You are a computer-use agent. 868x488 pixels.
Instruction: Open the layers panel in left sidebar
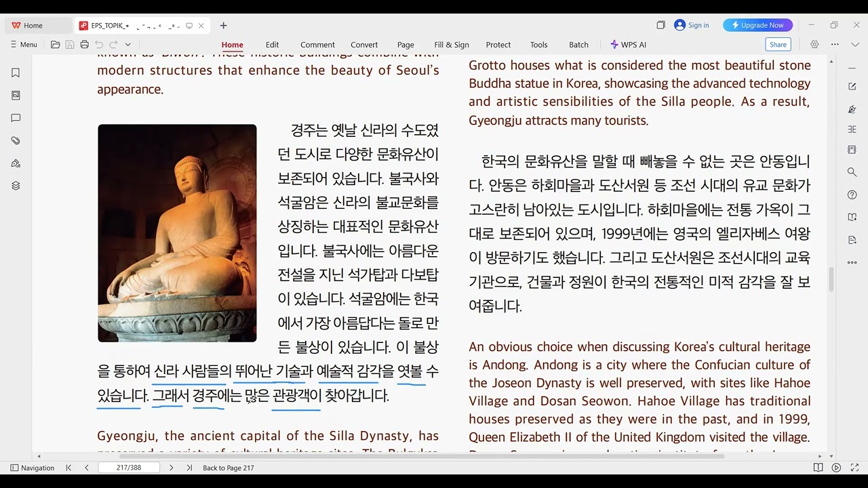pos(16,186)
